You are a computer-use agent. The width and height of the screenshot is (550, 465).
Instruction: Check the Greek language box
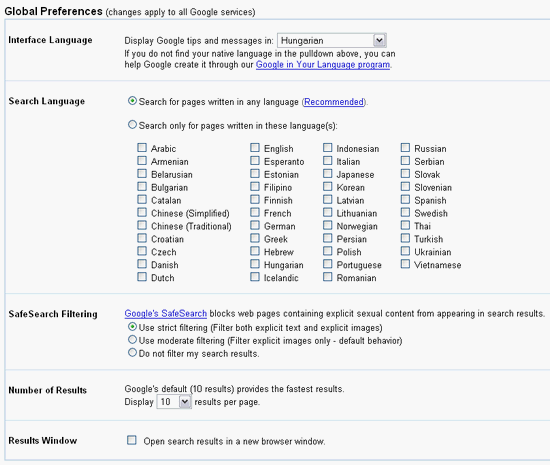pyautogui.click(x=255, y=238)
